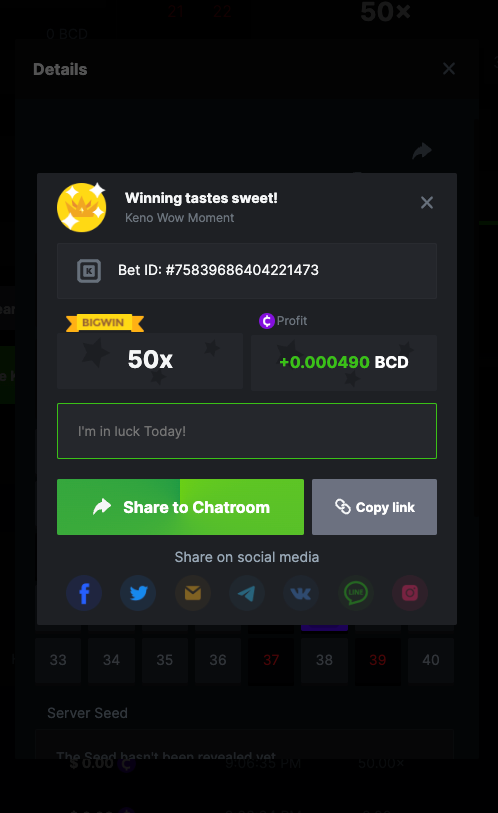Share win on LINE
This screenshot has height=813, width=498.
click(x=356, y=593)
